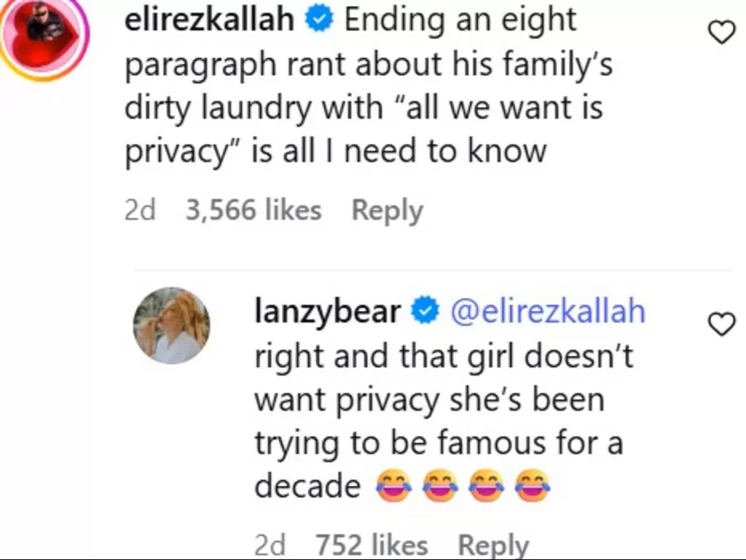Reply to lanzybear's comment
Image resolution: width=746 pixels, height=560 pixels.
[493, 545]
